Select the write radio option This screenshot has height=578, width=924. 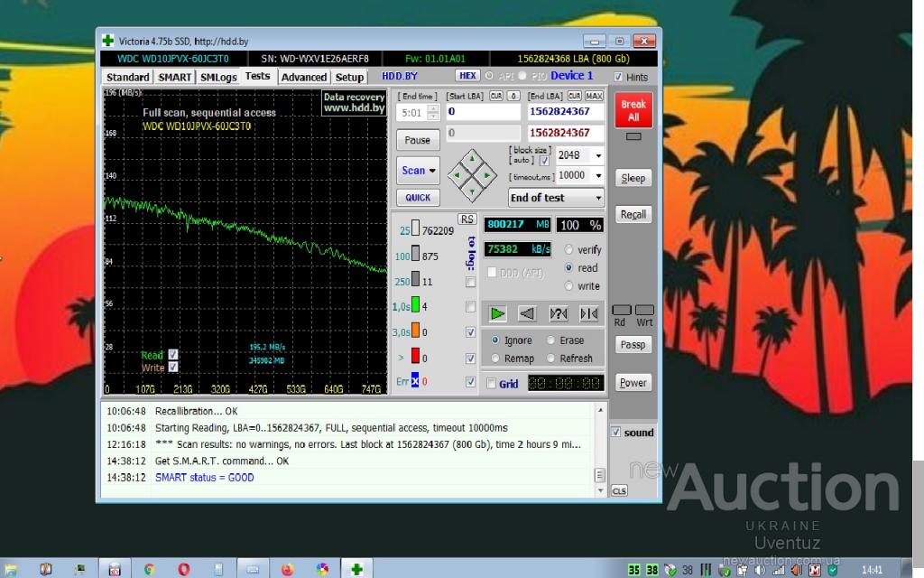click(568, 286)
